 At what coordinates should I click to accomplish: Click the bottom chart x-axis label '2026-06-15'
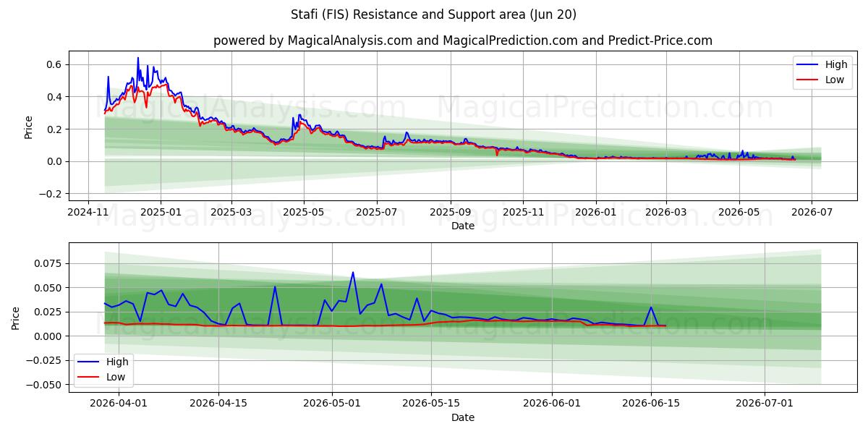pyautogui.click(x=651, y=404)
